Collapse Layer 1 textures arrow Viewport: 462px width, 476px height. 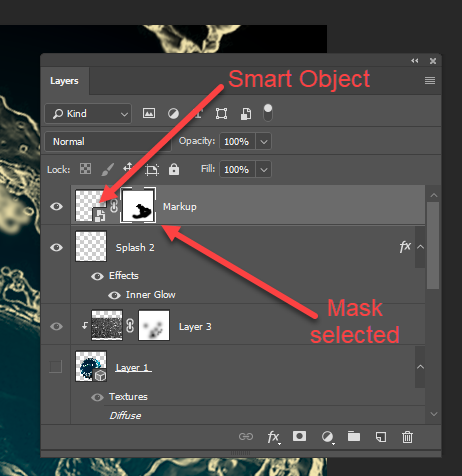point(421,367)
